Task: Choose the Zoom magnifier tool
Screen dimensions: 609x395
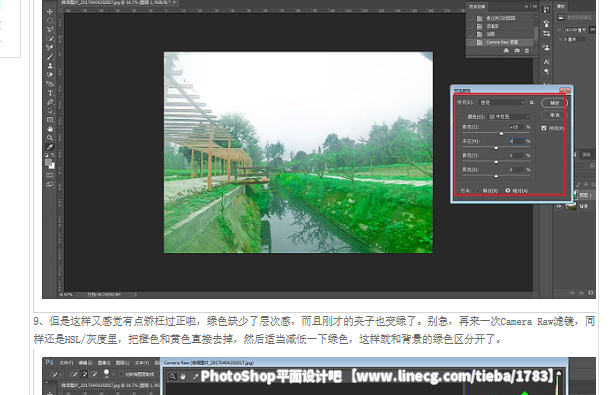Action: point(50,138)
